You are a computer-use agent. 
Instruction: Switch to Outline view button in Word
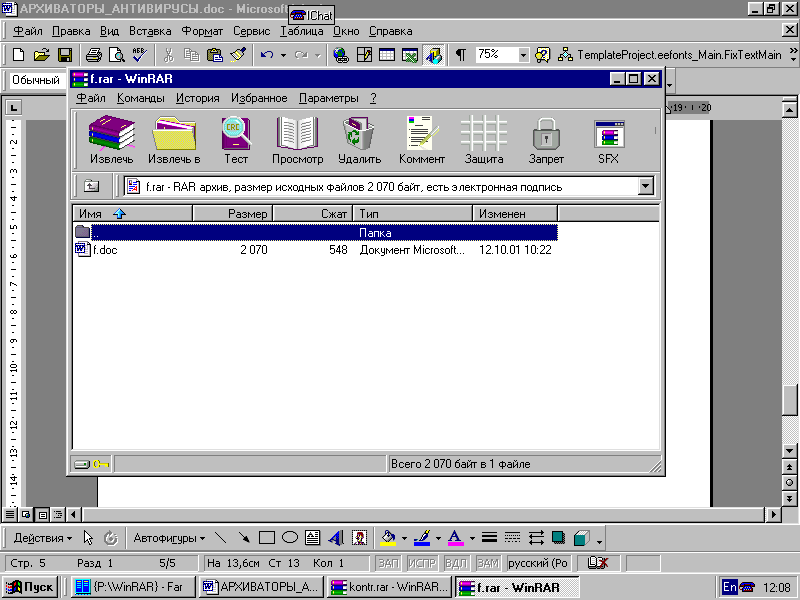59,514
